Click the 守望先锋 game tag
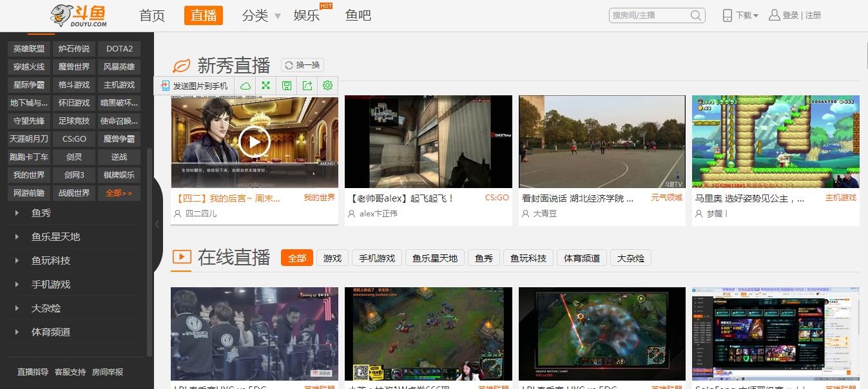Image resolution: width=868 pixels, height=389 pixels. (x=29, y=121)
